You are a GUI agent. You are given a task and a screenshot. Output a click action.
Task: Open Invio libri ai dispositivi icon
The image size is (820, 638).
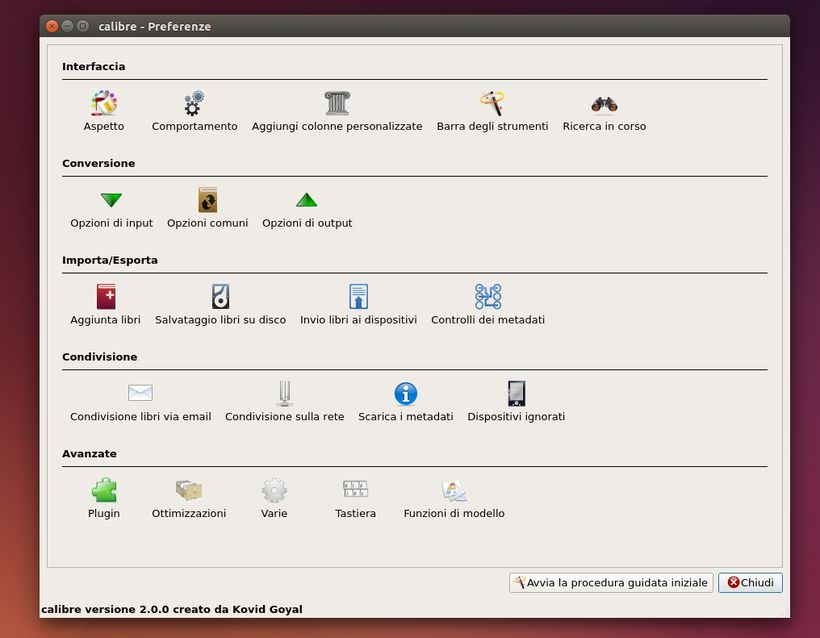pos(358,297)
